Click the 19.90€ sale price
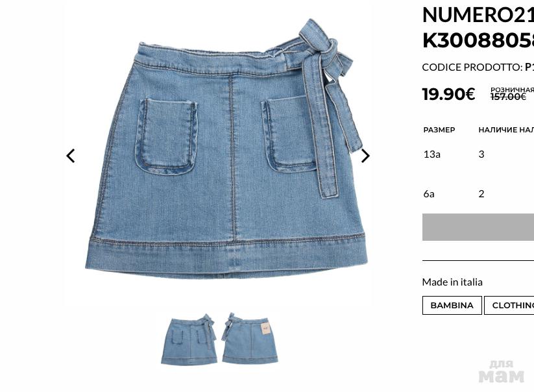The image size is (534, 392). click(x=448, y=94)
